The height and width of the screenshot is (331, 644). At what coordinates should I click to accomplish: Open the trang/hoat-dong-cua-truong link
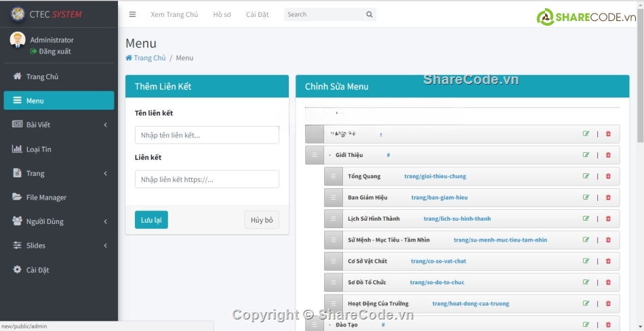pyautogui.click(x=470, y=304)
